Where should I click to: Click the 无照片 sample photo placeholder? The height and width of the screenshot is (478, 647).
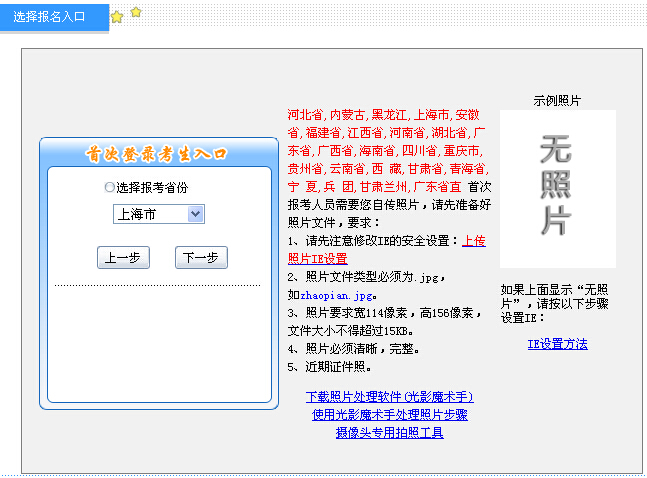tap(556, 188)
